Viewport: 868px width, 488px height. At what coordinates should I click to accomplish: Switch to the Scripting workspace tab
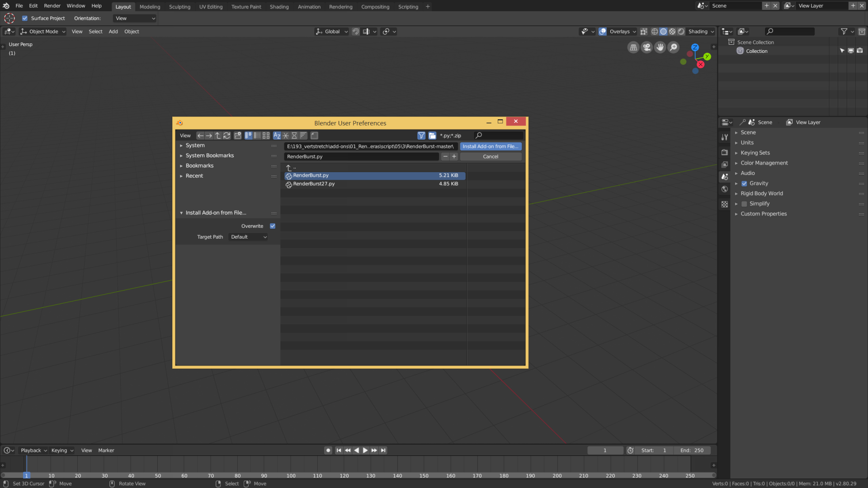pyautogui.click(x=408, y=7)
